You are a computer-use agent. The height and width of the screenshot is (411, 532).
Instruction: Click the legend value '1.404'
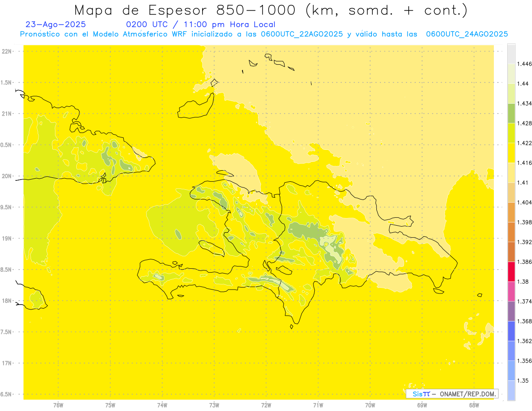point(524,202)
